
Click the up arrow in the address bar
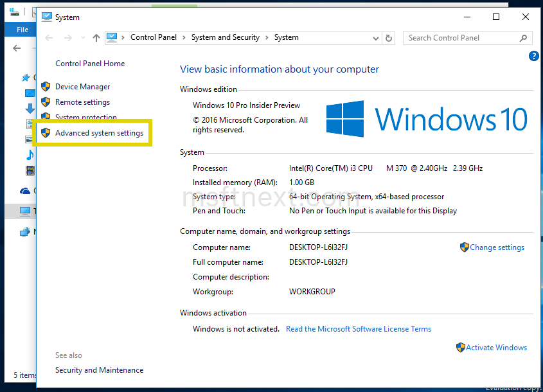[96, 38]
